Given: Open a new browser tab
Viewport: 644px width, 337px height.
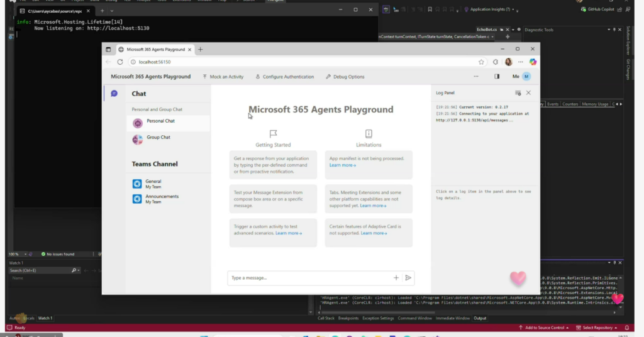Looking at the screenshot, I should [x=201, y=49].
